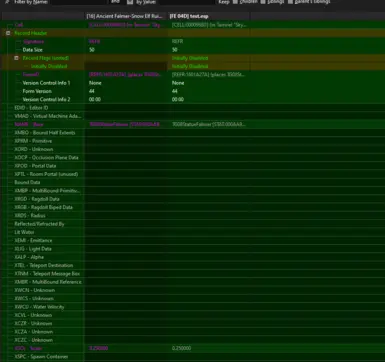Screen dimensions: 385x362
Task: Click scale 0.250000 in Ancient Falmer column
Action: [99, 348]
